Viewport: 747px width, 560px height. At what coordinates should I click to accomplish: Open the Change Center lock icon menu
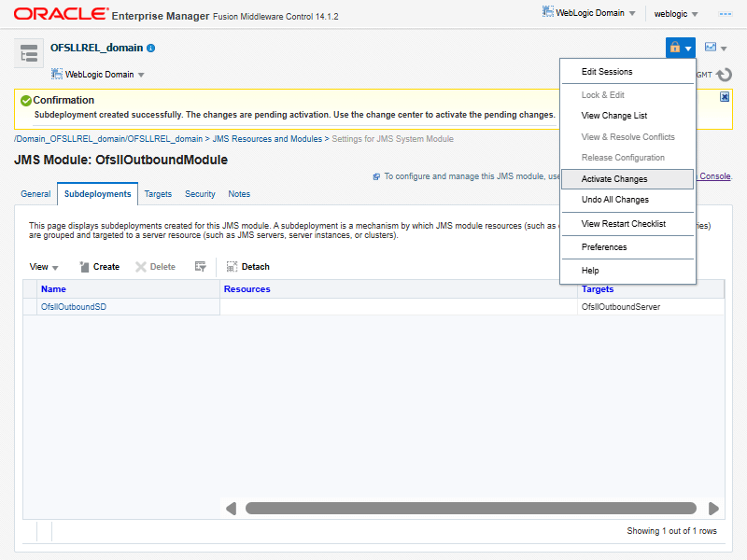point(681,48)
